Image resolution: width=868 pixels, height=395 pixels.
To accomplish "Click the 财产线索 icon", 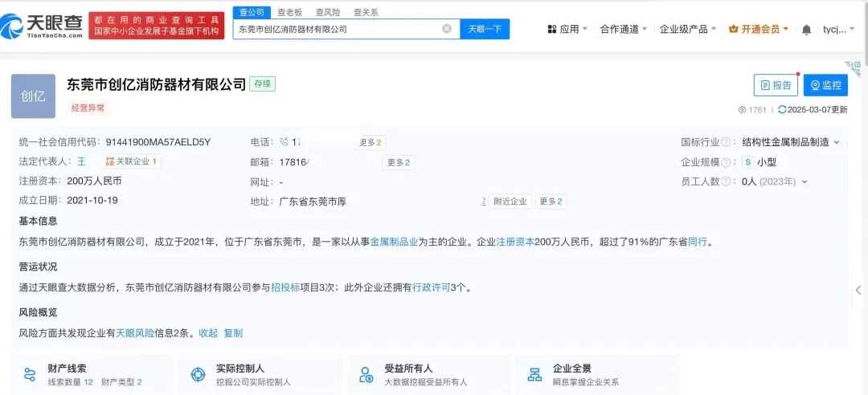I will [x=30, y=375].
